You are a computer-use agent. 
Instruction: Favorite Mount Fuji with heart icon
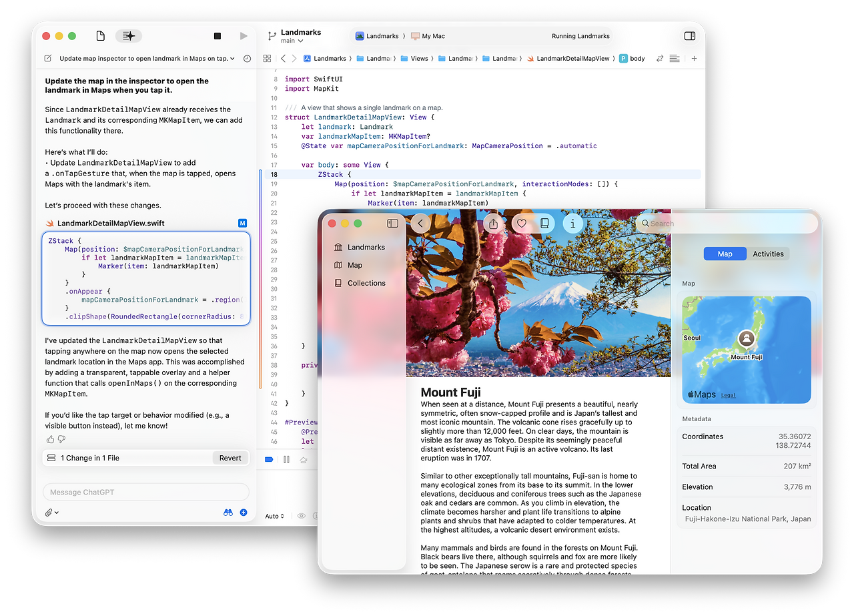(521, 224)
